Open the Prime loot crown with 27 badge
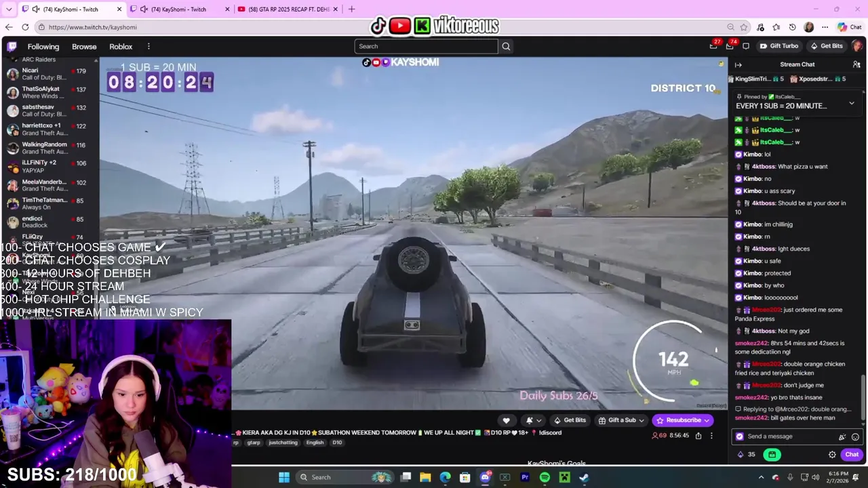Screen dimensions: 868x488 pos(713,46)
